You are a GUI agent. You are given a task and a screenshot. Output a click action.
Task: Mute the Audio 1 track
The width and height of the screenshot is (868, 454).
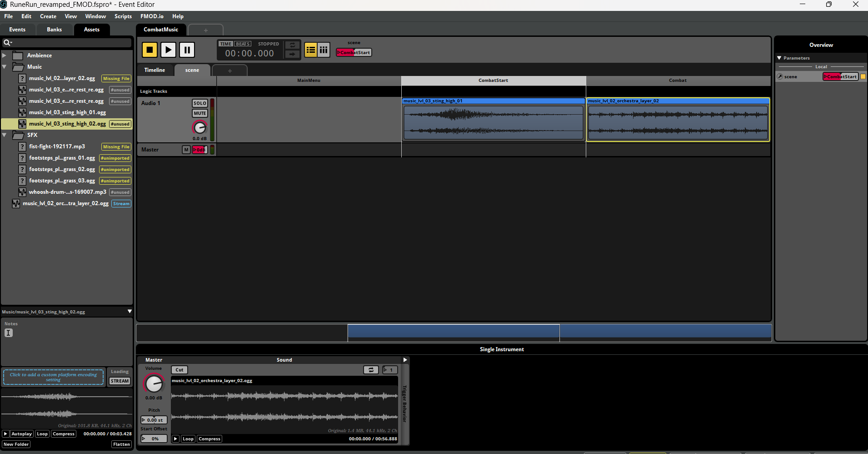[200, 113]
